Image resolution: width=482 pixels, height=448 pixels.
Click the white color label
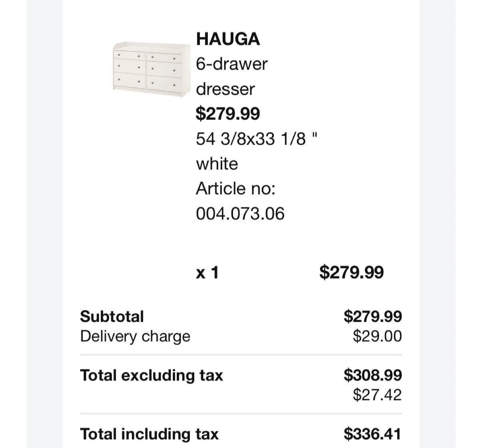click(x=217, y=164)
